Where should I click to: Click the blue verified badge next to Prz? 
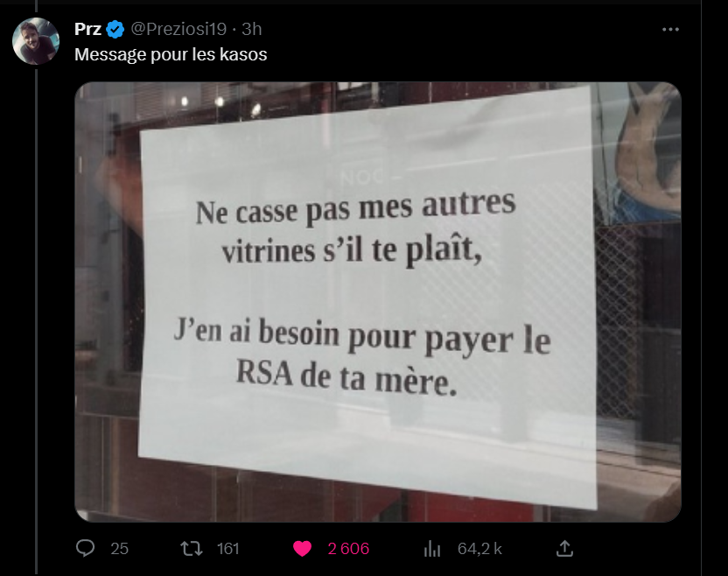[115, 30]
